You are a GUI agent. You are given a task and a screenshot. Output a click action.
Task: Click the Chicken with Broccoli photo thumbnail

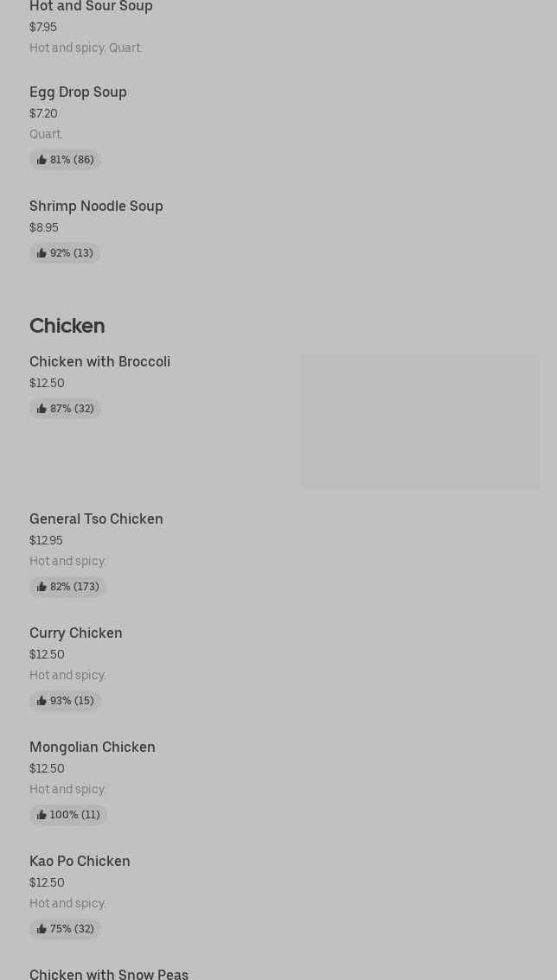(420, 421)
